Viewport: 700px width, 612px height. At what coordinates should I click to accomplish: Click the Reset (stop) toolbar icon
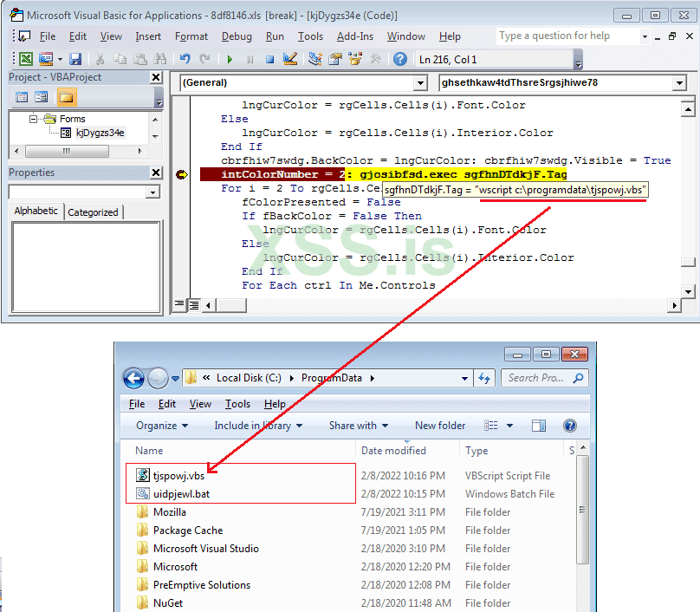269,59
